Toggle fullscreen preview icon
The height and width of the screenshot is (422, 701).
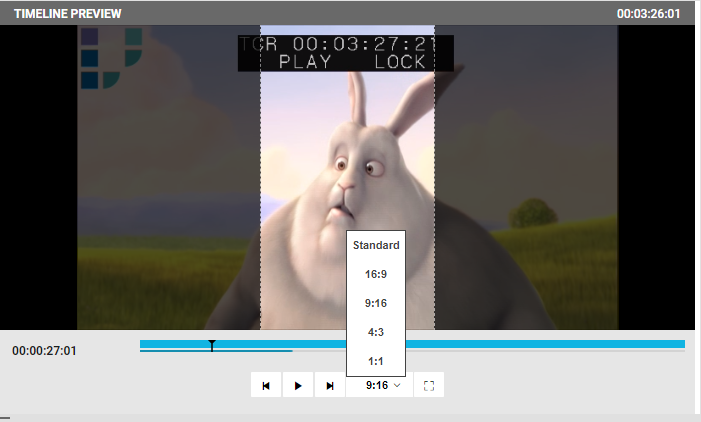[x=429, y=385]
